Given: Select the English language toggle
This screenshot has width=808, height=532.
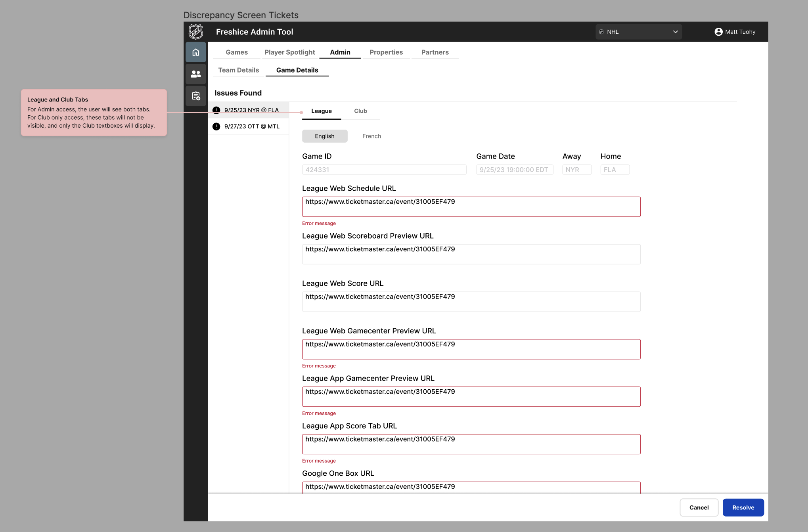Looking at the screenshot, I should point(325,136).
